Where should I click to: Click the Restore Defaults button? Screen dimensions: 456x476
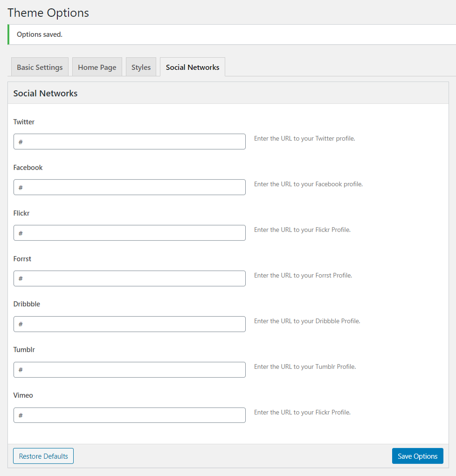click(x=43, y=456)
